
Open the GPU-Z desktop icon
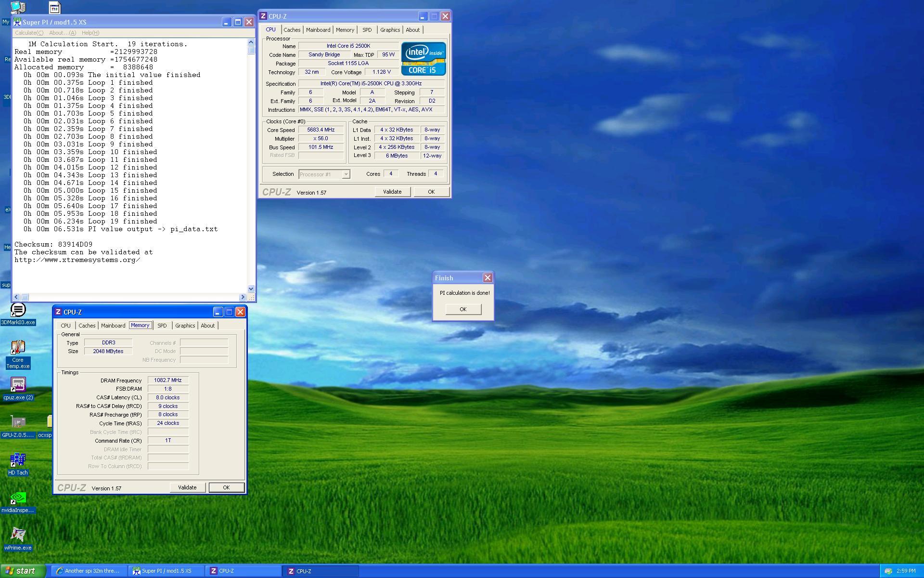point(18,426)
